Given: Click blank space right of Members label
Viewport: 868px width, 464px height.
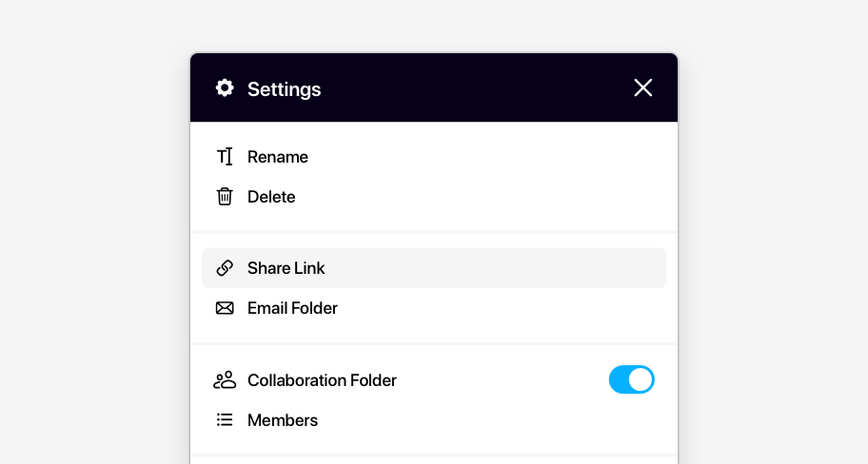Looking at the screenshot, I should (495, 420).
